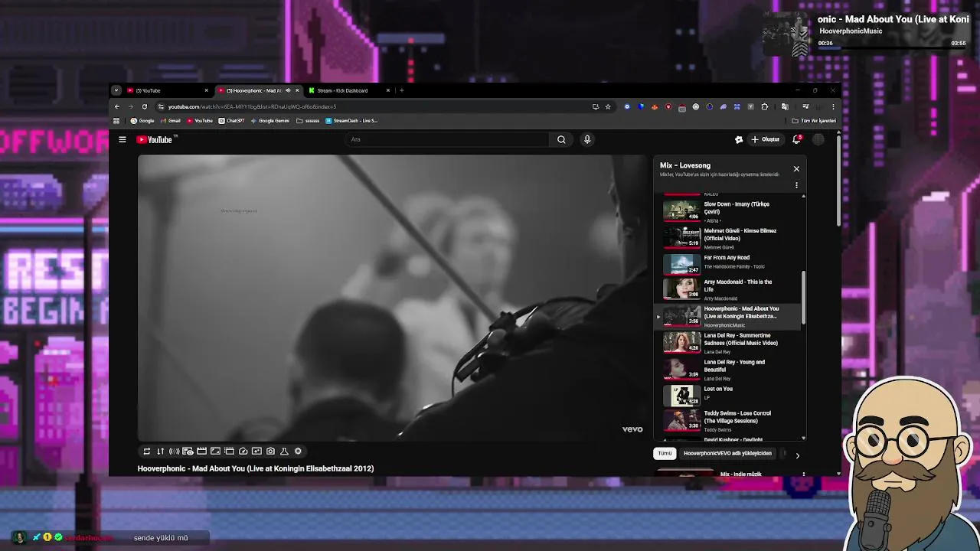The image size is (980, 551).
Task: Open the account avatar menu
Action: point(818,139)
